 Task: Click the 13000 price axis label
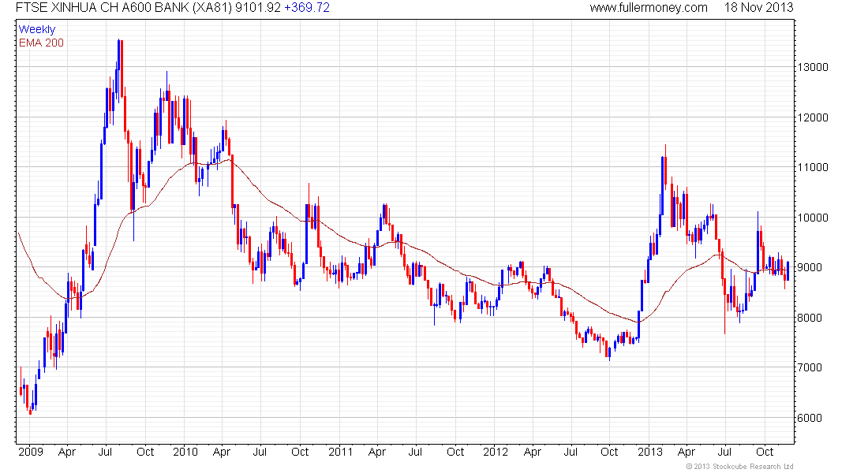813,67
